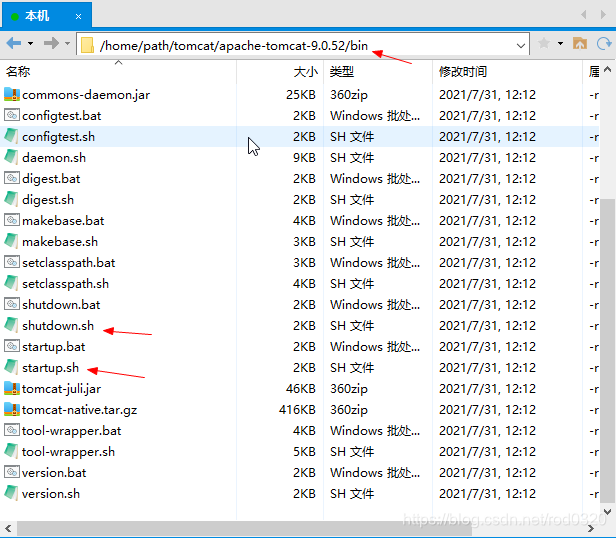This screenshot has width=616, height=538.
Task: Select the 本机 tab
Action: 46,16
